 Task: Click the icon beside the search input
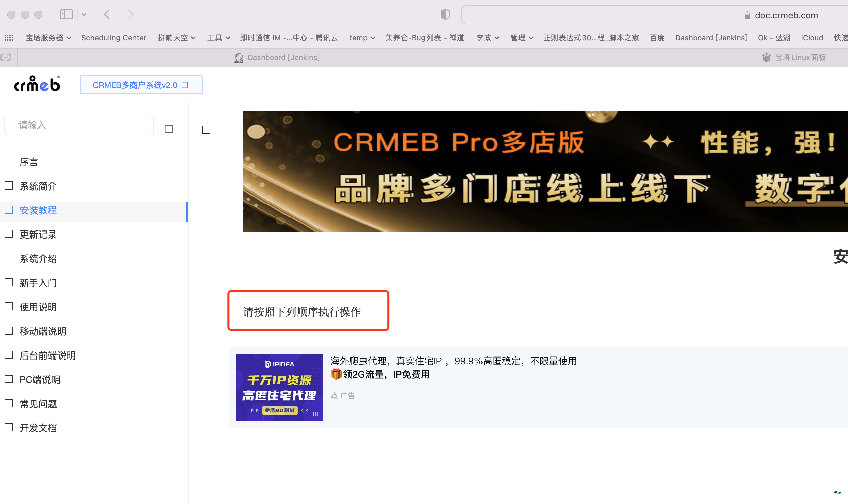pos(169,129)
